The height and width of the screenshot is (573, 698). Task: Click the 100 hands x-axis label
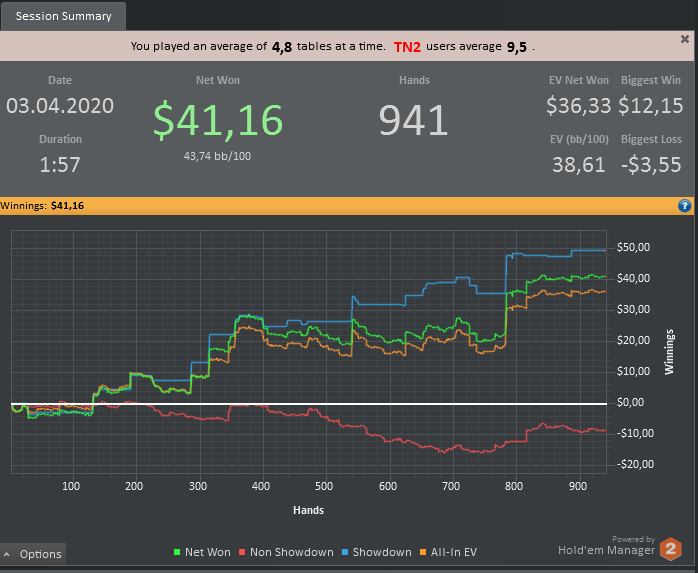(71, 486)
